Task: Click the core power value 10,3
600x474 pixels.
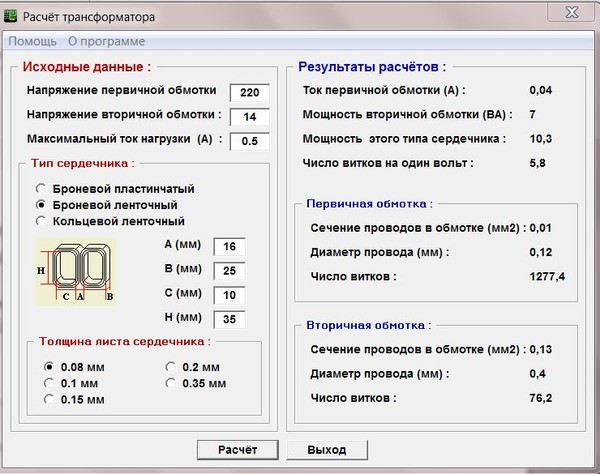Action: [541, 138]
